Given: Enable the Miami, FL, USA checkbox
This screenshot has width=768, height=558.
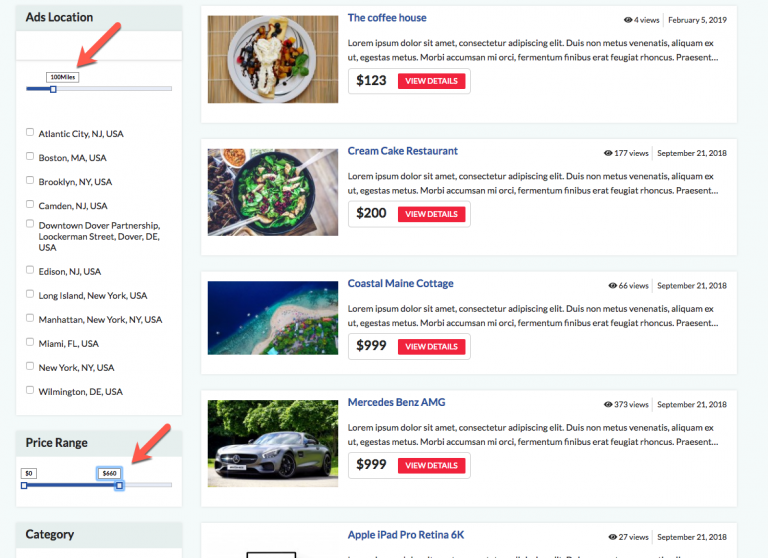Looking at the screenshot, I should [x=30, y=342].
